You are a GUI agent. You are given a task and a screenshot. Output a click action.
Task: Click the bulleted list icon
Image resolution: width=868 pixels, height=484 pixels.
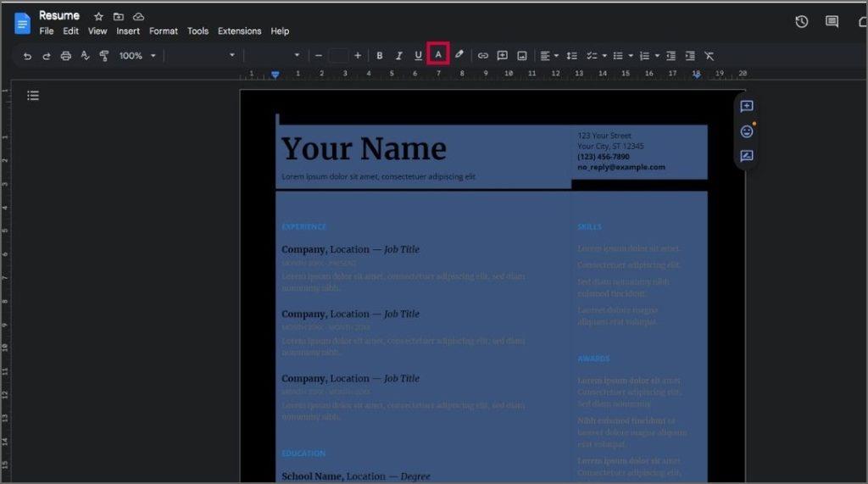(618, 55)
